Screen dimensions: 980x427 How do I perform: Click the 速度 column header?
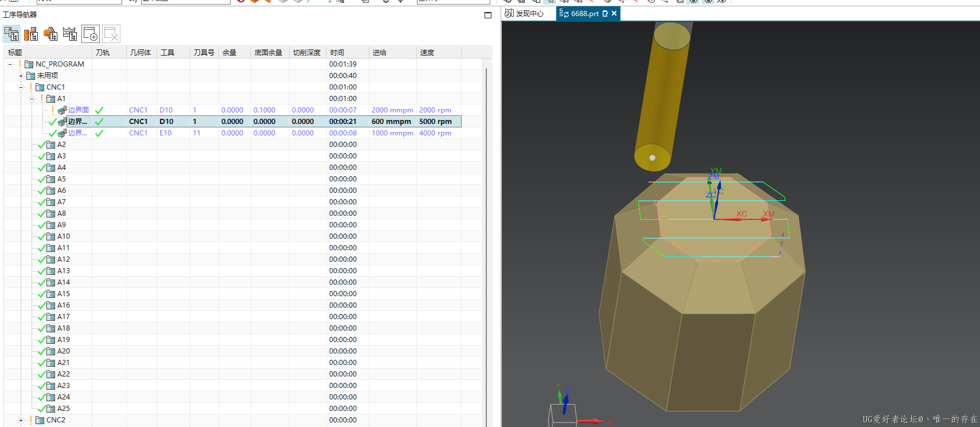coord(439,53)
